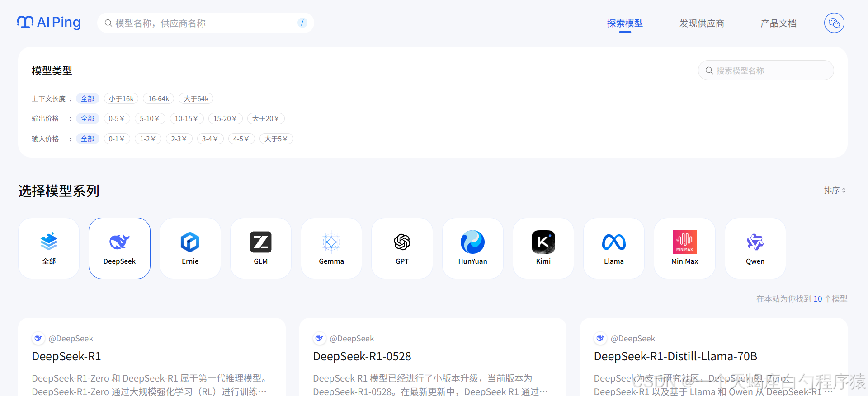868x396 pixels.
Task: Filter output price to 大于20¥
Action: point(265,119)
